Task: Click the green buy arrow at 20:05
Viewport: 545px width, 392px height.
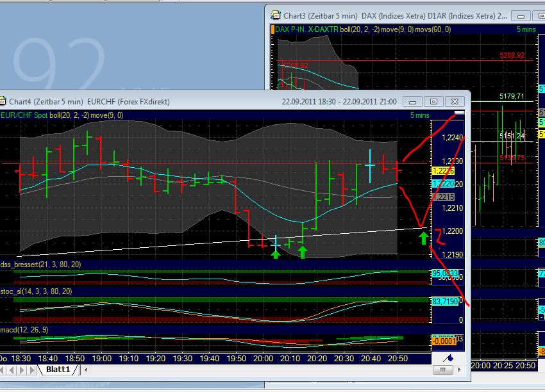Action: click(276, 254)
